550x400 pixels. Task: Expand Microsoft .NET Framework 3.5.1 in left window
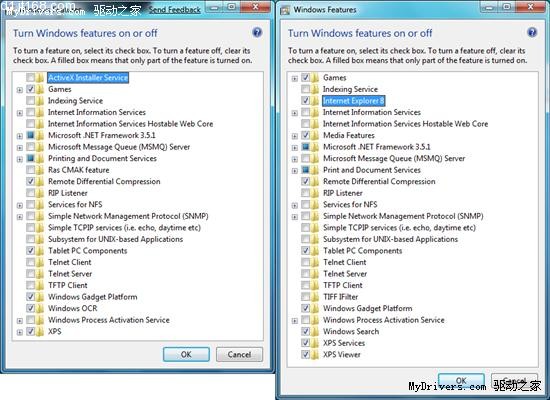pyautogui.click(x=20, y=136)
